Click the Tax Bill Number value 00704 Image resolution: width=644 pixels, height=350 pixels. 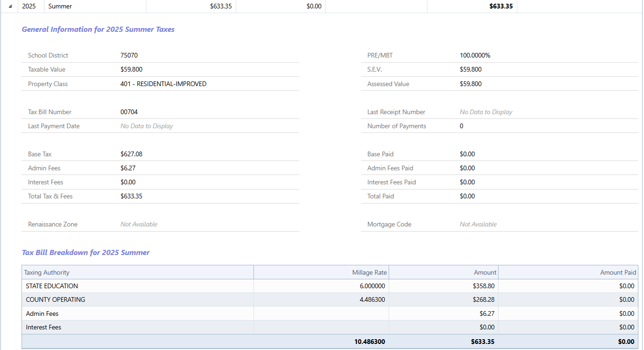[129, 112]
